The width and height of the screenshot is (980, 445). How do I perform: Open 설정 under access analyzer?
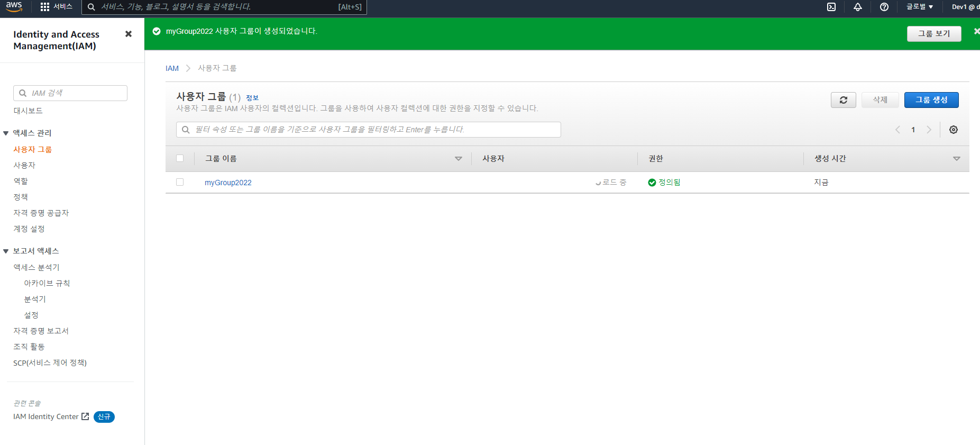click(31, 315)
